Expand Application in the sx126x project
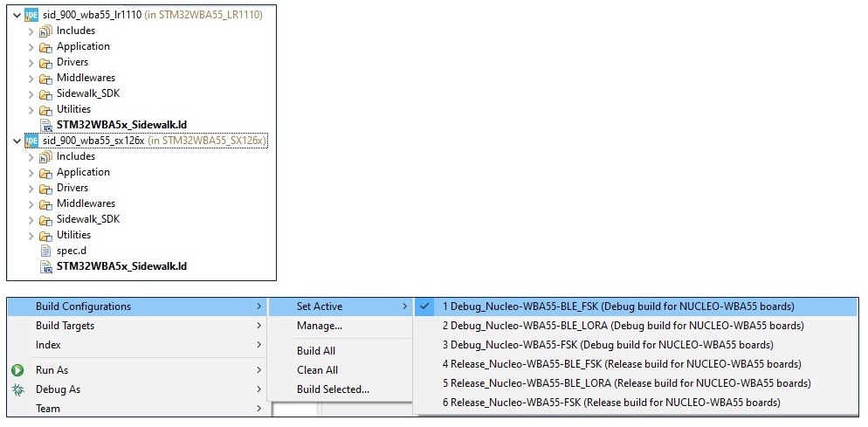 tap(31, 172)
